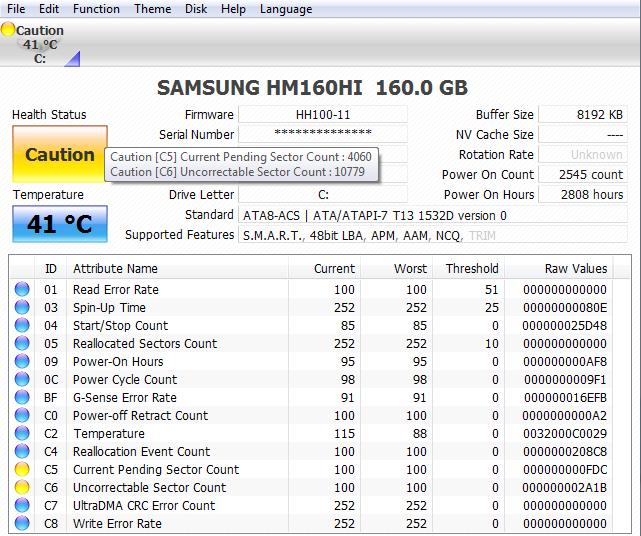
Task: Select the Current Pending Sector Count name
Action: tap(156, 469)
